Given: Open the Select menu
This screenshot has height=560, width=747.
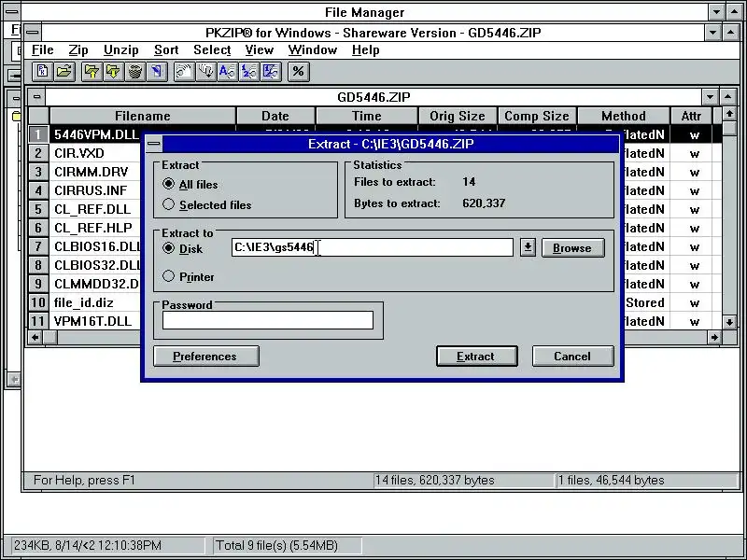Looking at the screenshot, I should 212,50.
